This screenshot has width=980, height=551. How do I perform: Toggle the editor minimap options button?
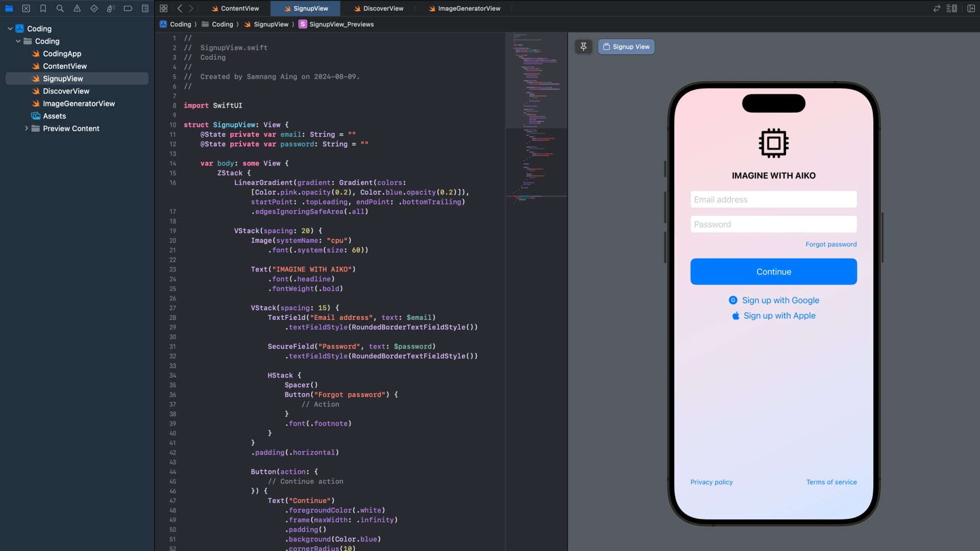pyautogui.click(x=951, y=8)
